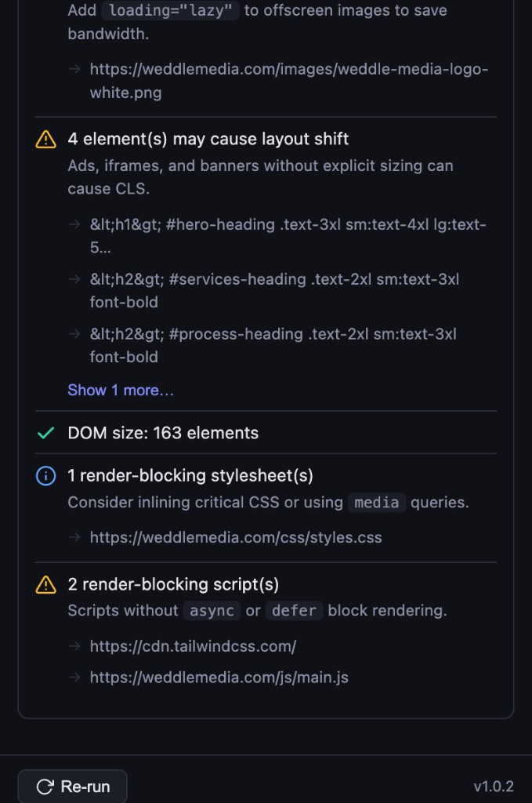Click the arrow icon beside cdn.tailwindcss.com
The image size is (532, 803).
point(74,646)
